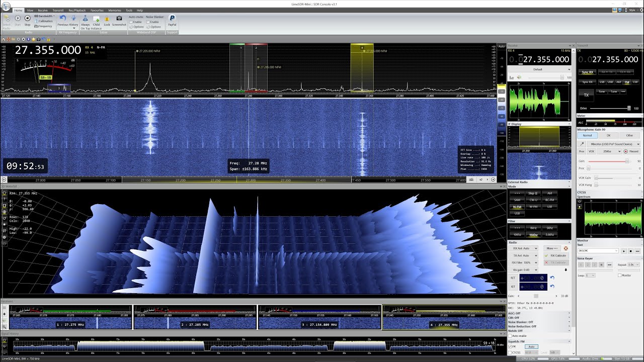Reset the RIT offset with undo arrow
This screenshot has width=644, height=362.
(552, 278)
